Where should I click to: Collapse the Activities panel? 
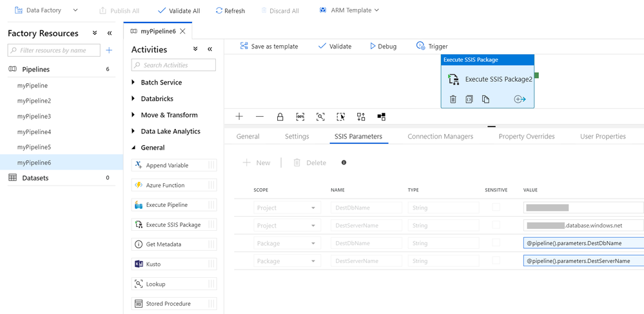[210, 49]
